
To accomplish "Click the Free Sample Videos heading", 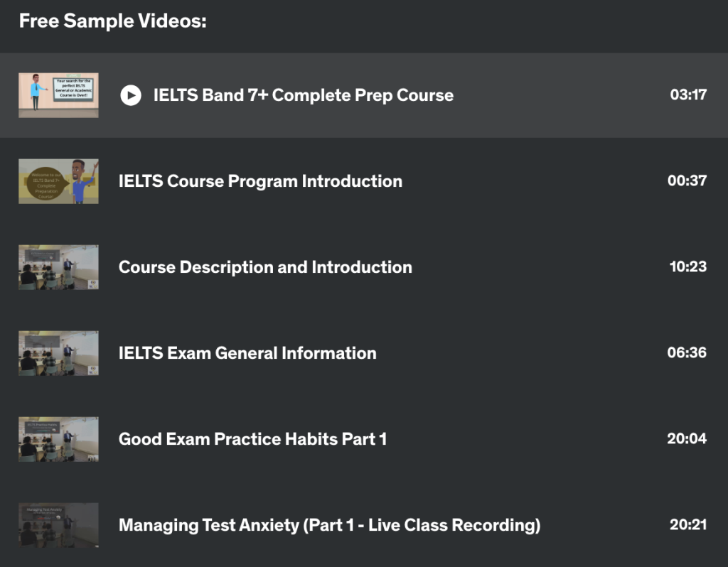I will tap(113, 21).
